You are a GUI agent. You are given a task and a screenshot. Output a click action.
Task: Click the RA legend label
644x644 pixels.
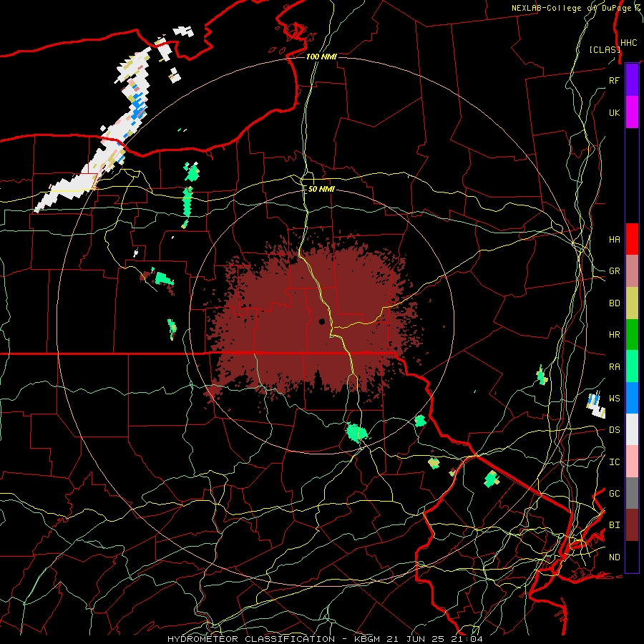coord(614,367)
